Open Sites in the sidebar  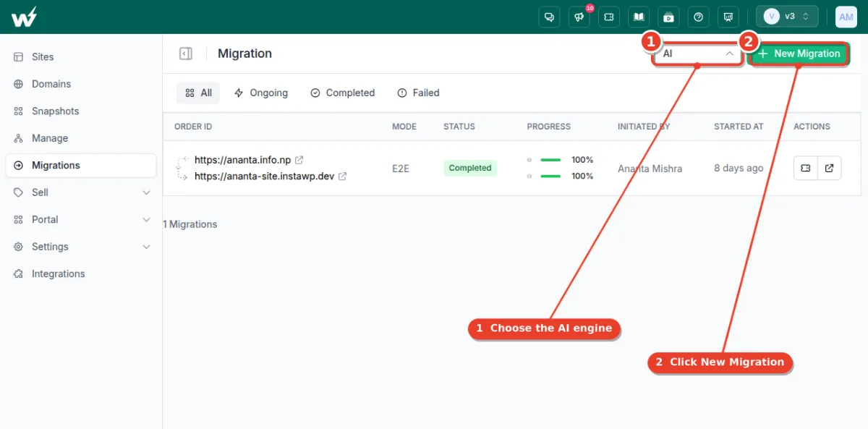81,57
